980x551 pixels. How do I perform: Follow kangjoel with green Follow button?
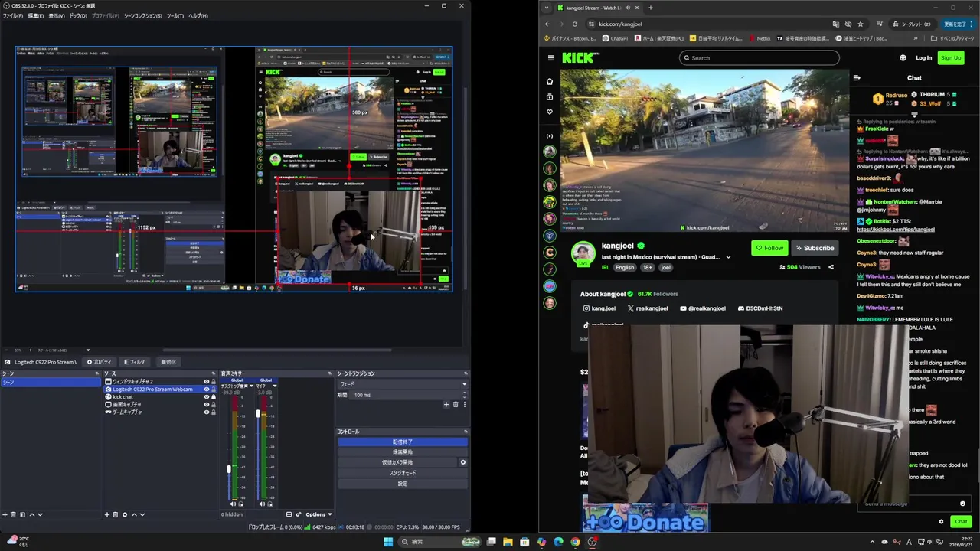769,248
